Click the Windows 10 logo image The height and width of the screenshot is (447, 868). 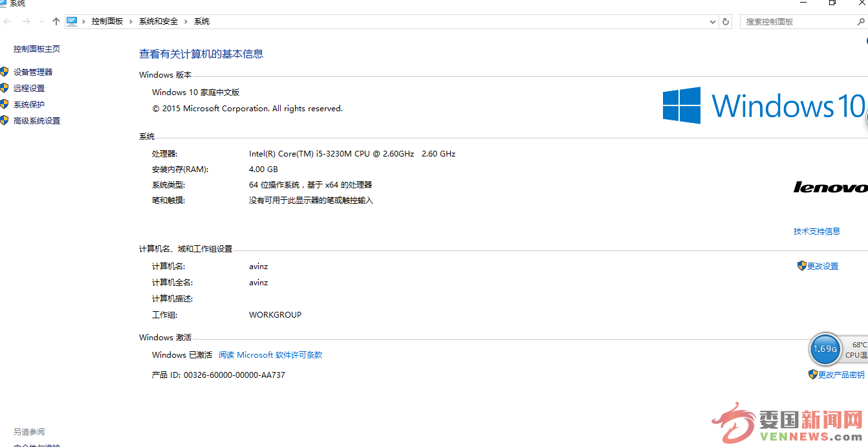[764, 105]
